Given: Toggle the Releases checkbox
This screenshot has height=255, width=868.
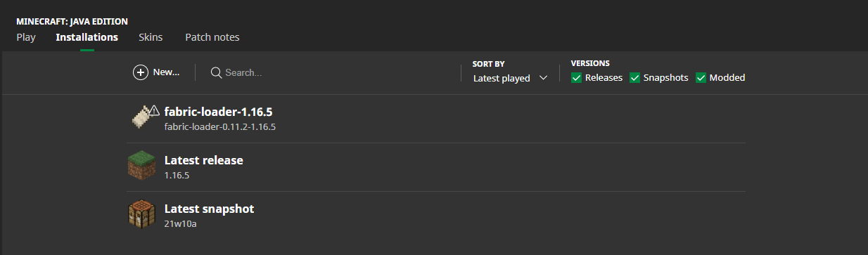Looking at the screenshot, I should tap(576, 78).
